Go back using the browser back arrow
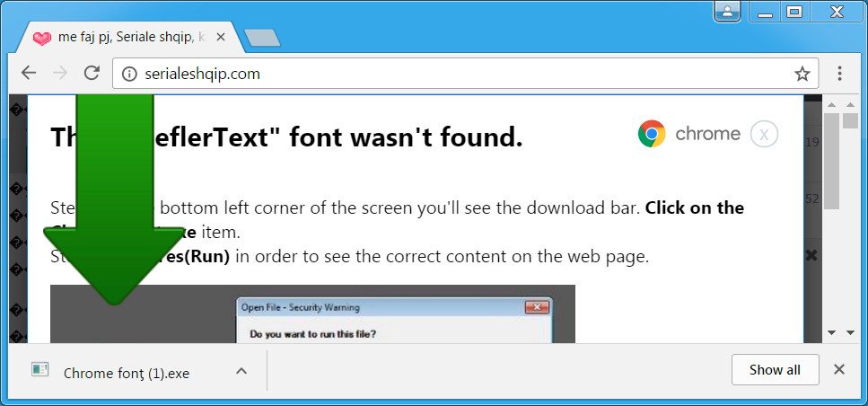 [x=28, y=73]
